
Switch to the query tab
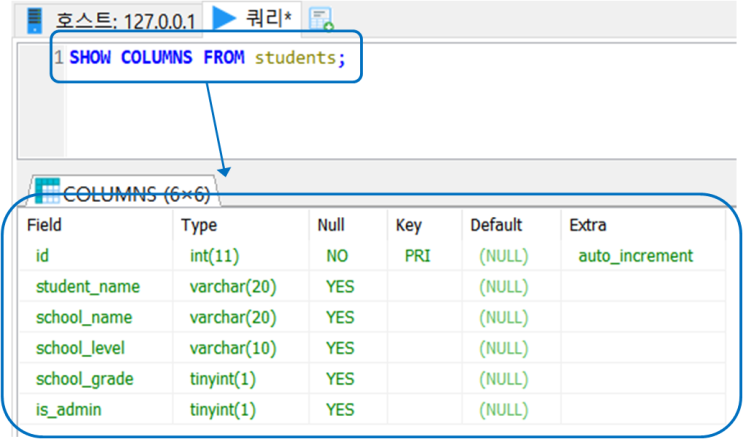[x=252, y=19]
